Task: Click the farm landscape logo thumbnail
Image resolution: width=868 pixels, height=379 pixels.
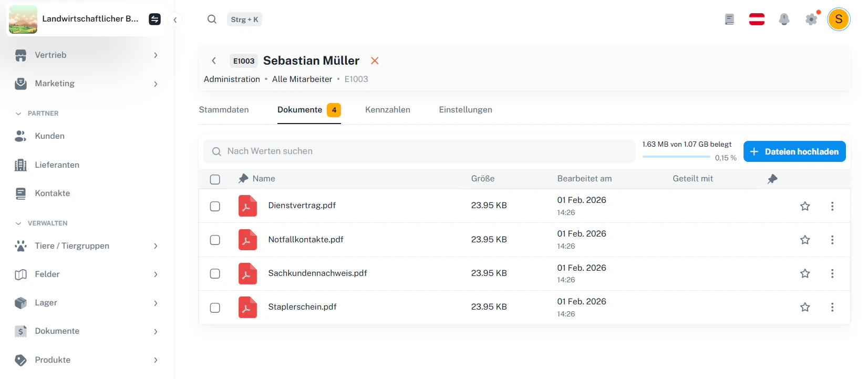Action: (23, 19)
